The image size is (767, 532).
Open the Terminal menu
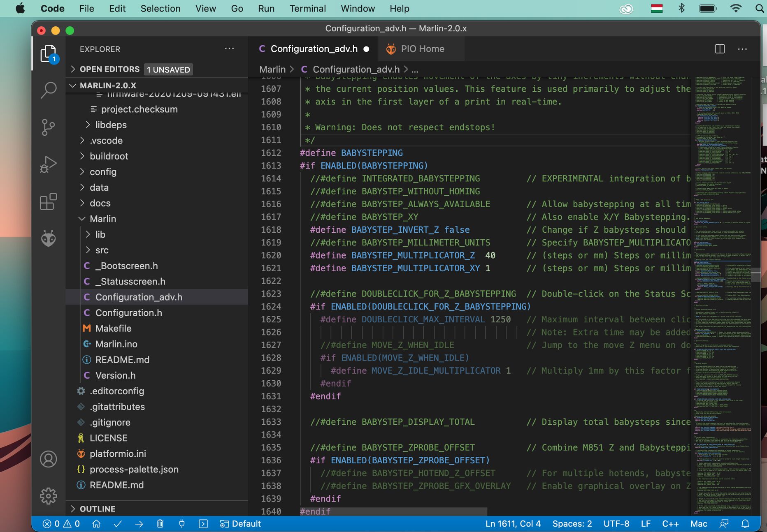point(307,8)
